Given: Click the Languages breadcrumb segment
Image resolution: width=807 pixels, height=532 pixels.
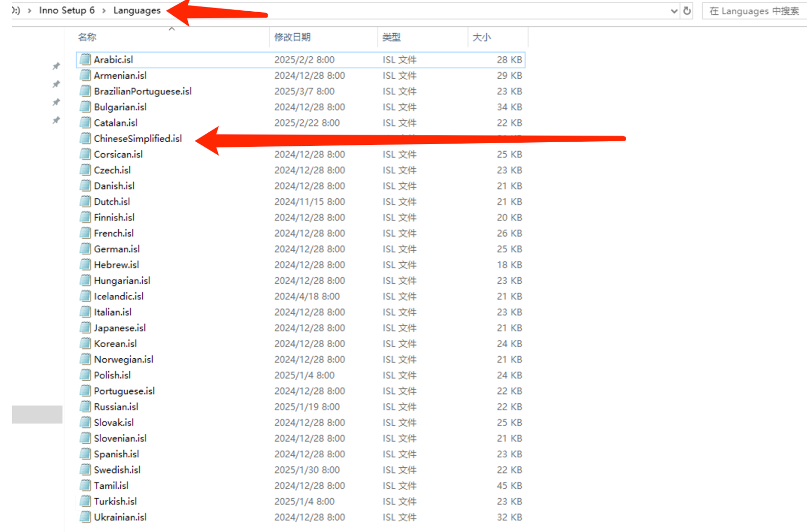Looking at the screenshot, I should pyautogui.click(x=137, y=10).
